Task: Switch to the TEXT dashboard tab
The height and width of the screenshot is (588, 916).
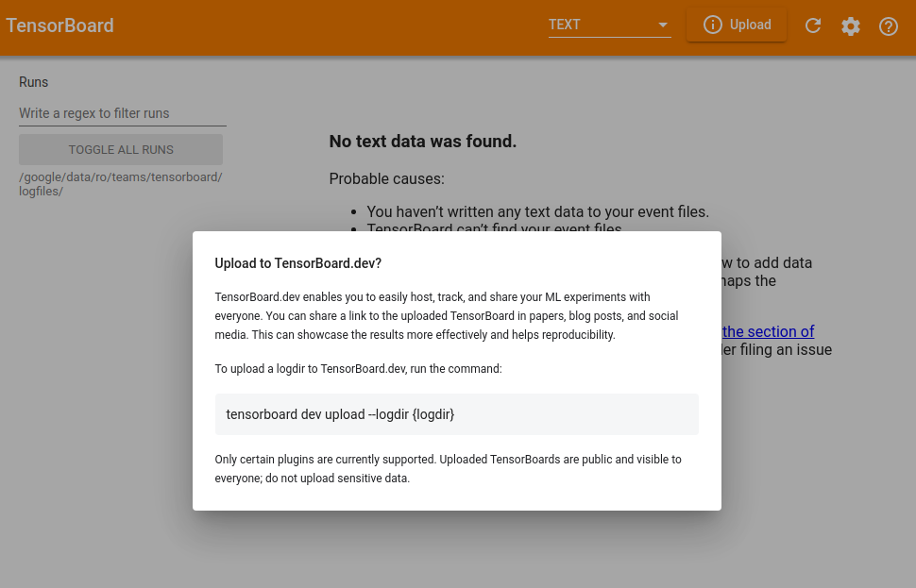Action: [564, 25]
